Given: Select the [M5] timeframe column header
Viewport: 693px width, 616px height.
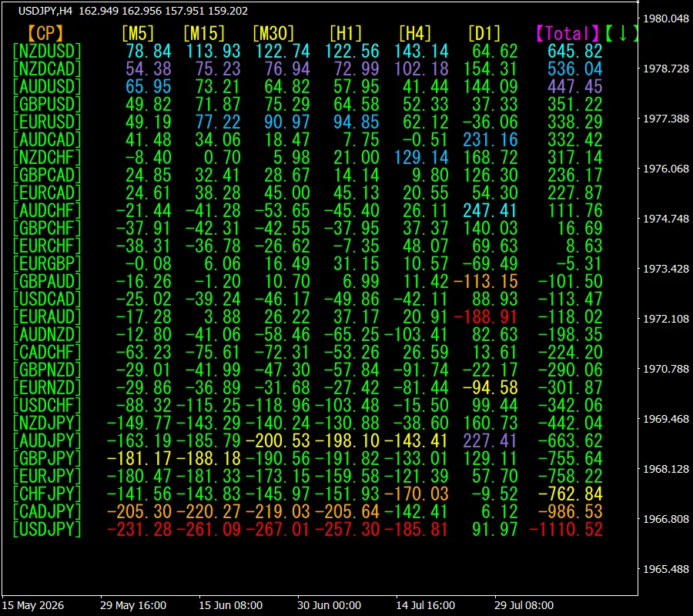Looking at the screenshot, I should click(x=138, y=34).
